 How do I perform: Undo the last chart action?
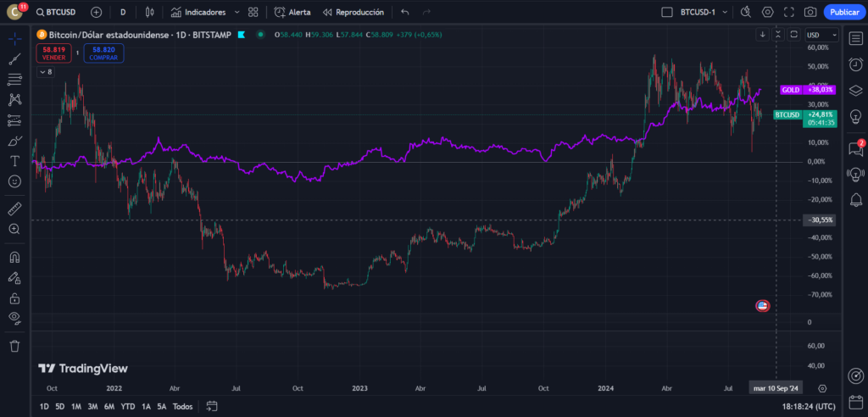(x=404, y=12)
